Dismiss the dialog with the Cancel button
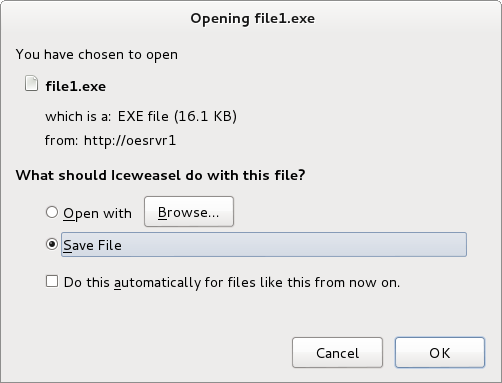Screen dimensions: 502x383 (337, 353)
